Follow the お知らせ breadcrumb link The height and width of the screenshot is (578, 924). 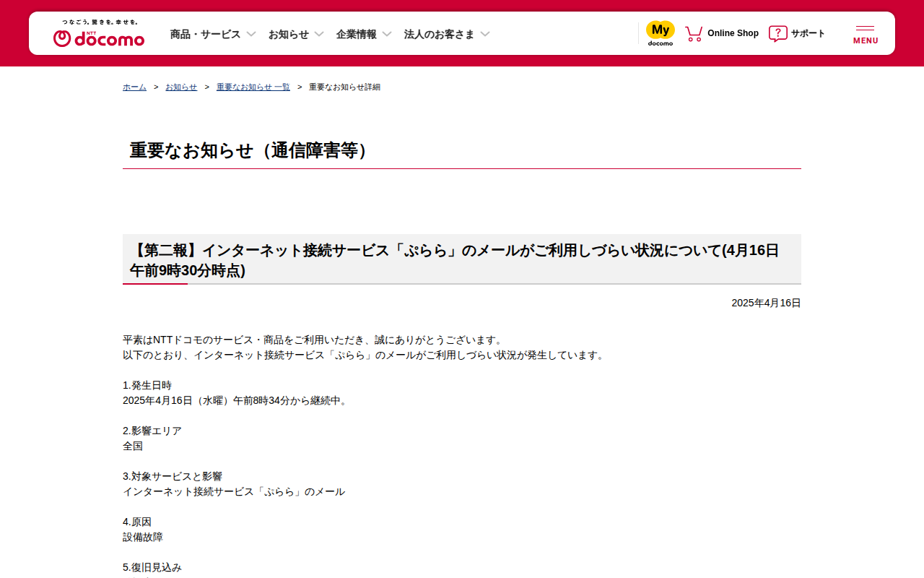coord(181,87)
